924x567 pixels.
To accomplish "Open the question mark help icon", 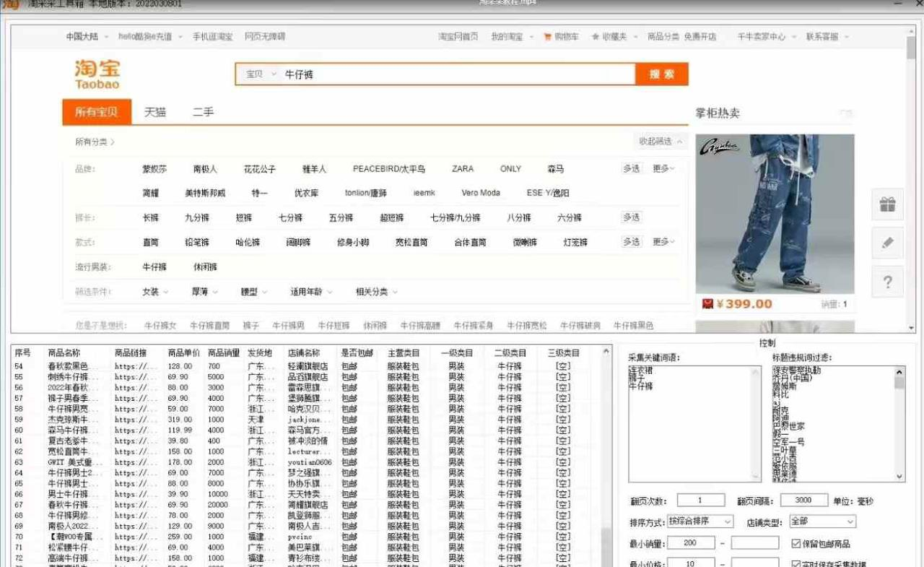I will [887, 282].
